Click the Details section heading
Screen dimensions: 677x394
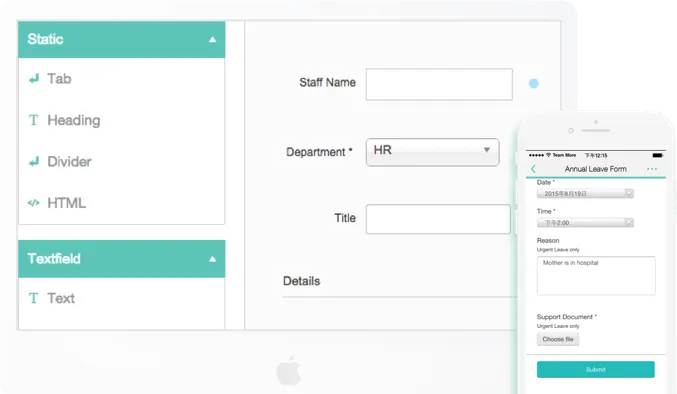[x=301, y=281]
